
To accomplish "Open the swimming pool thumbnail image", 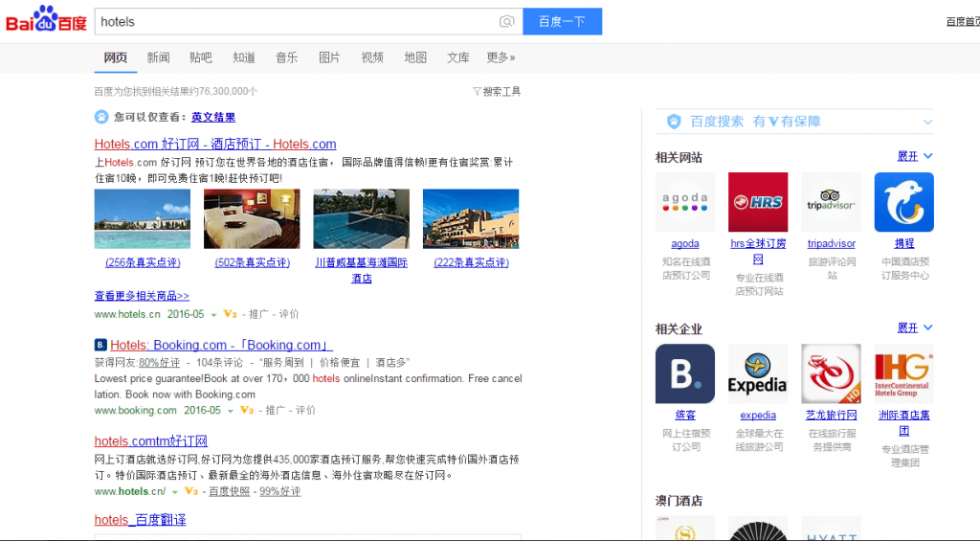I will point(361,219).
